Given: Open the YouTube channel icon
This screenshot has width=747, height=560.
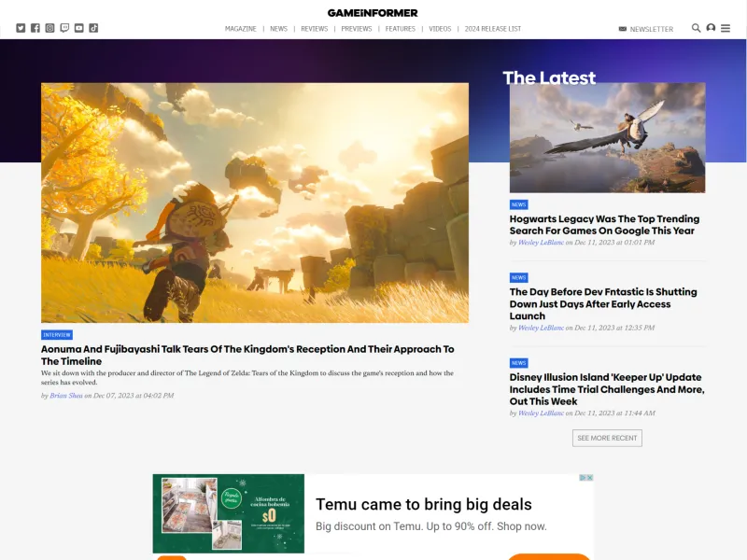Looking at the screenshot, I should pos(78,28).
